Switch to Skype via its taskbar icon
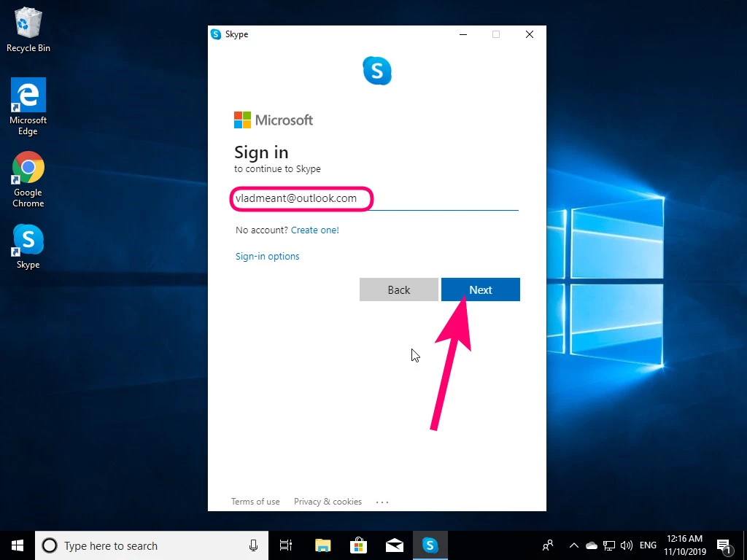 click(x=430, y=545)
